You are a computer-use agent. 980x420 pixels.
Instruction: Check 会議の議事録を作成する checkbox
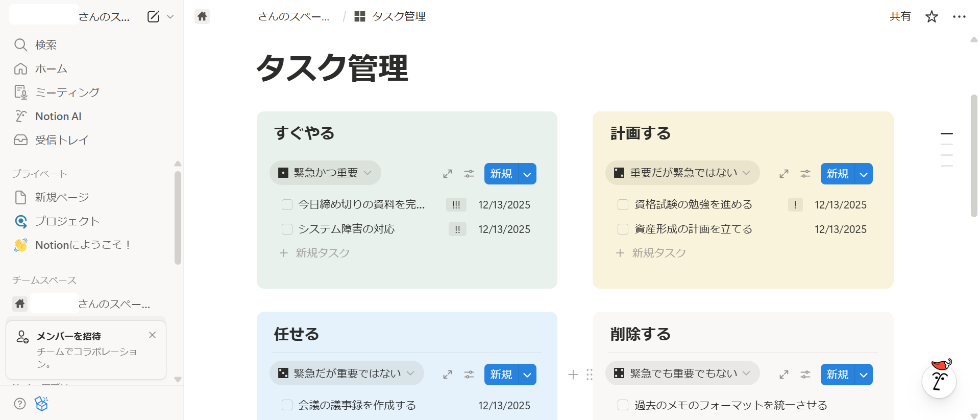pos(287,405)
